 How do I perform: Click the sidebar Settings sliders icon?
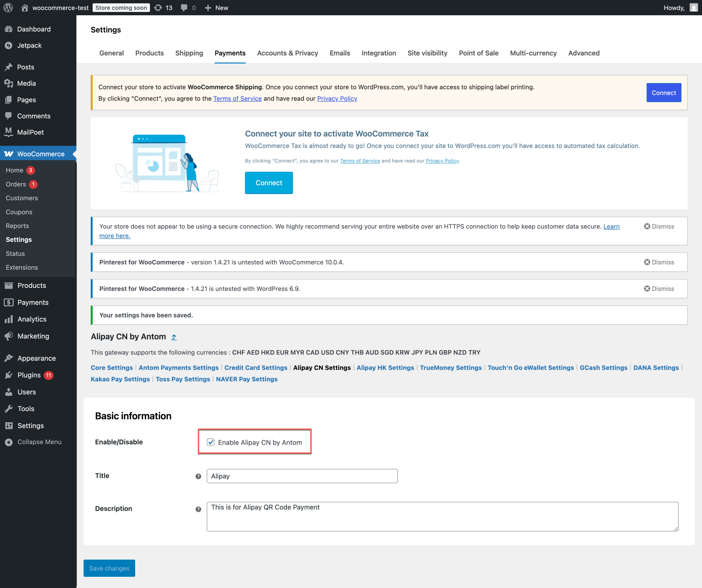(9, 426)
